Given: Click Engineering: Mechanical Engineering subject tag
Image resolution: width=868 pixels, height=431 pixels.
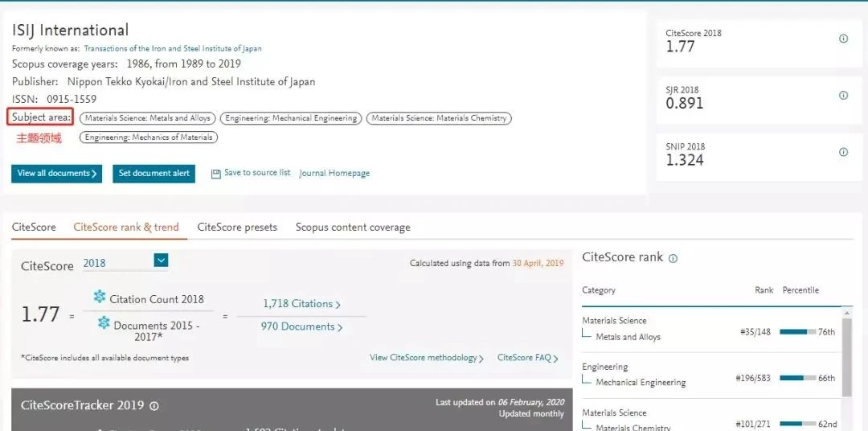Looking at the screenshot, I should pyautogui.click(x=291, y=118).
